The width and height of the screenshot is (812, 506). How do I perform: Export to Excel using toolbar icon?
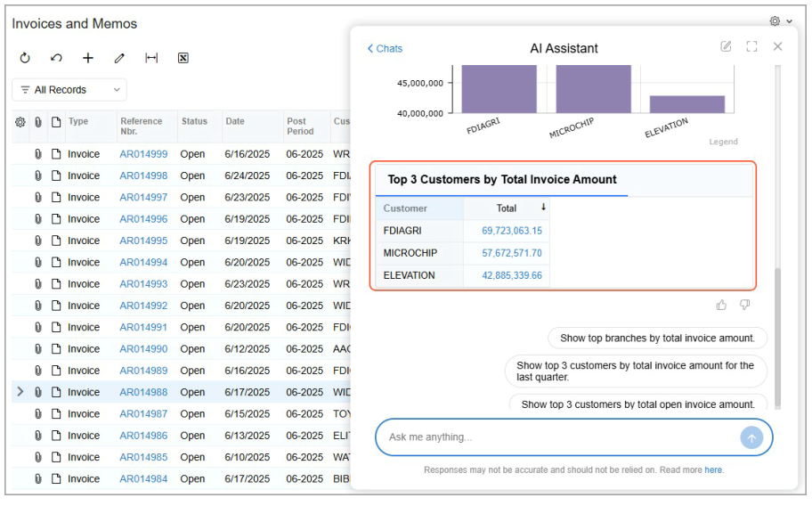pyautogui.click(x=183, y=58)
